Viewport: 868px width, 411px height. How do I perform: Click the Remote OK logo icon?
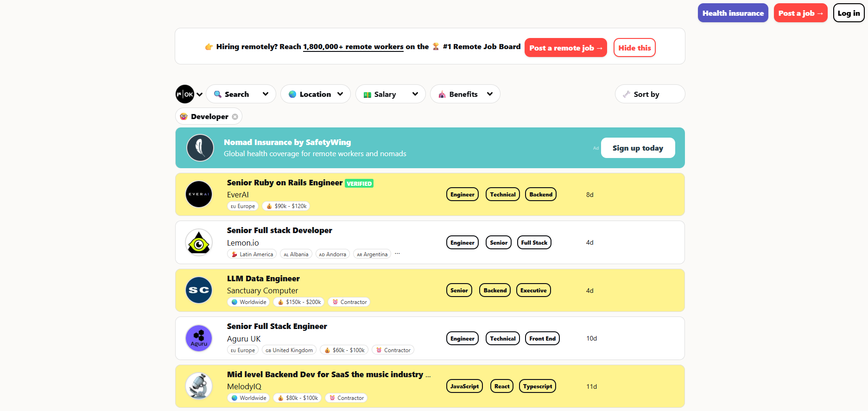point(185,94)
